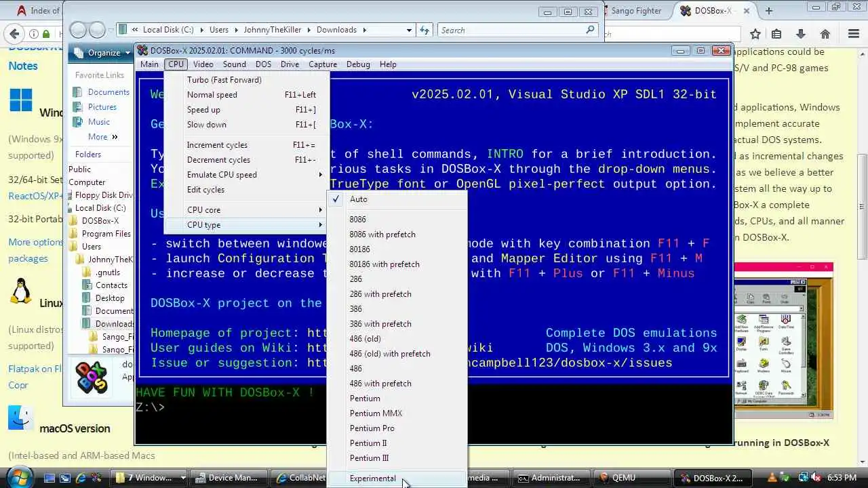Expand Emulate CPU speed submenu
868x488 pixels.
[248, 175]
